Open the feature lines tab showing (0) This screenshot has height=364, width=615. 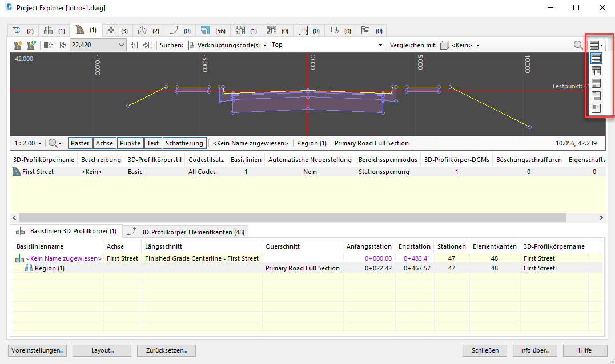pos(180,30)
